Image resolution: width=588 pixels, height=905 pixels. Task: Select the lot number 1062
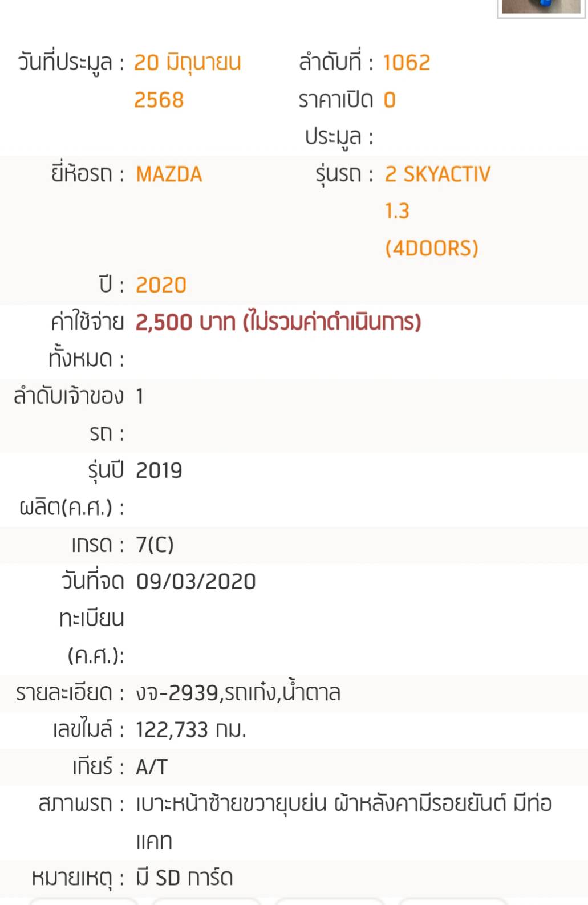(x=406, y=63)
